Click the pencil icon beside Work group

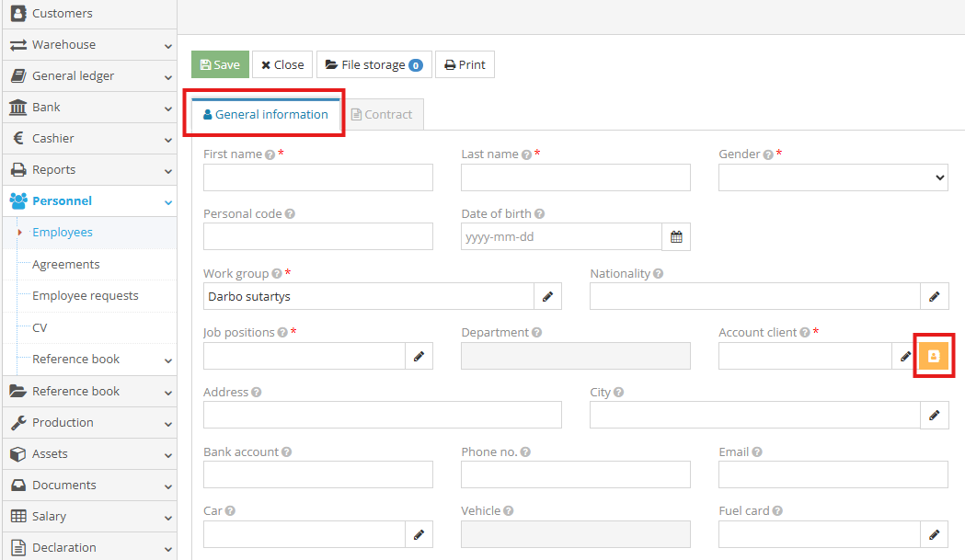point(547,296)
